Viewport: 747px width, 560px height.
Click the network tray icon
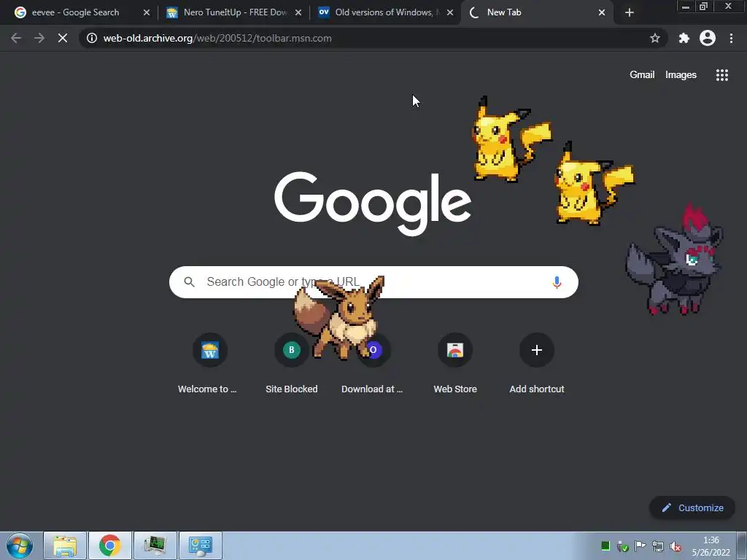(658, 546)
